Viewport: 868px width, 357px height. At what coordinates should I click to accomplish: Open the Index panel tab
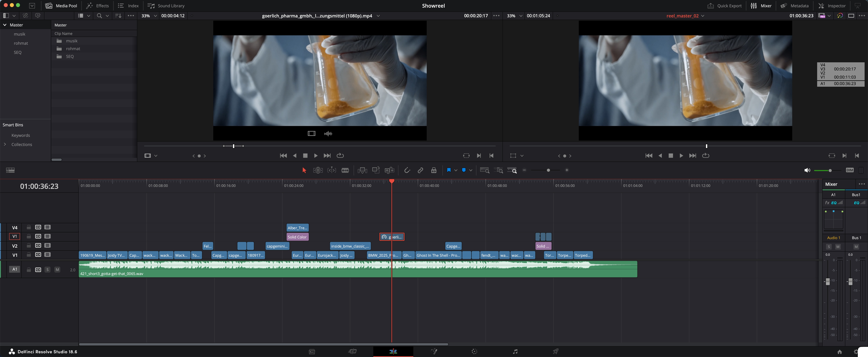click(x=128, y=6)
